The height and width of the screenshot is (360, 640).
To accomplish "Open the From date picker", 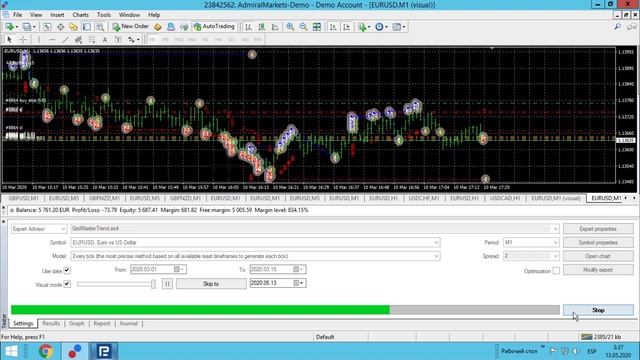I will tap(179, 269).
